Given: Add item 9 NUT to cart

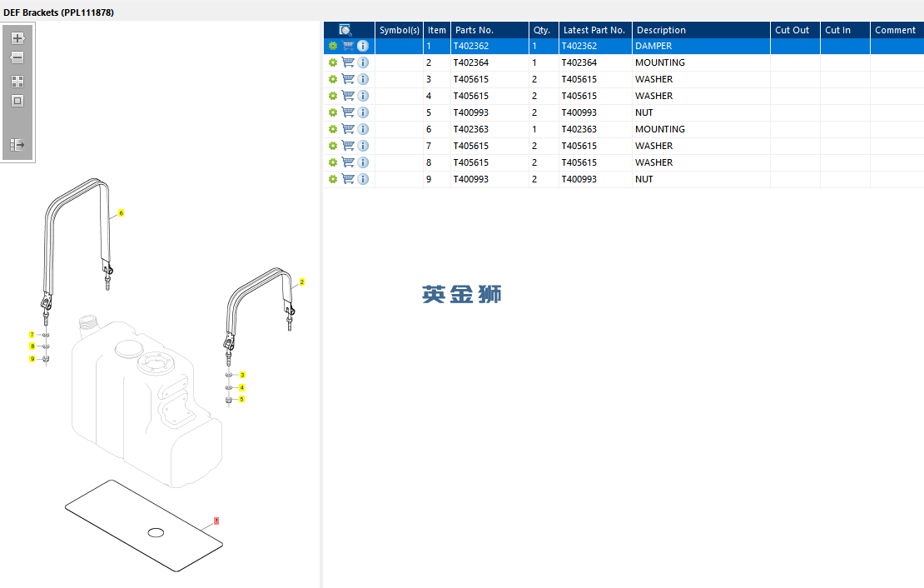Looking at the screenshot, I should (348, 179).
